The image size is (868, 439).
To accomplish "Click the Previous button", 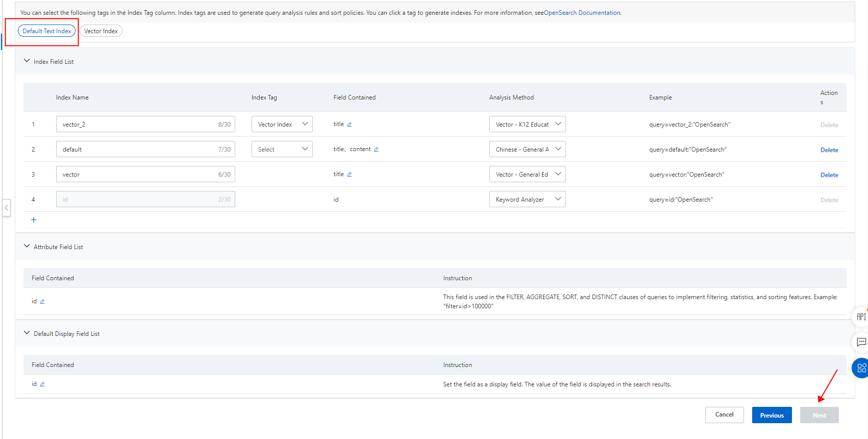I will [772, 415].
